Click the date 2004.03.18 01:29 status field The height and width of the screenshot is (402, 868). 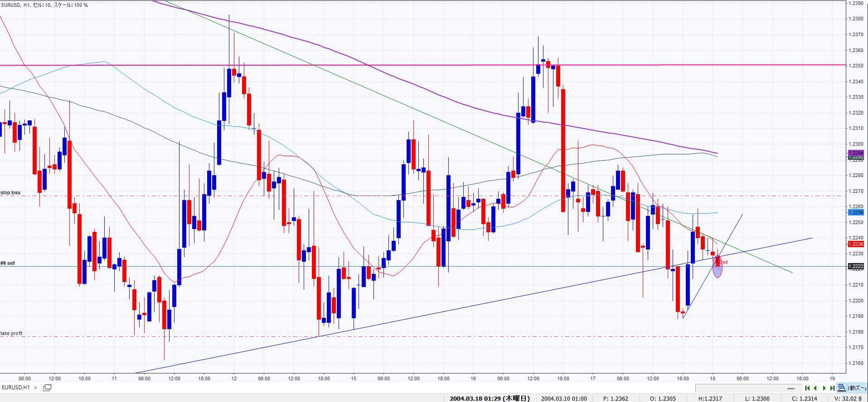click(490, 398)
